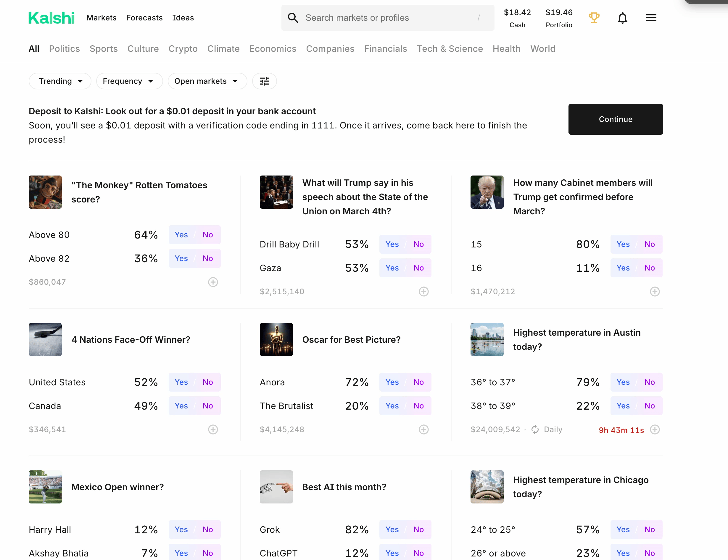Select No for Canada
The width and height of the screenshot is (728, 560).
207,406
